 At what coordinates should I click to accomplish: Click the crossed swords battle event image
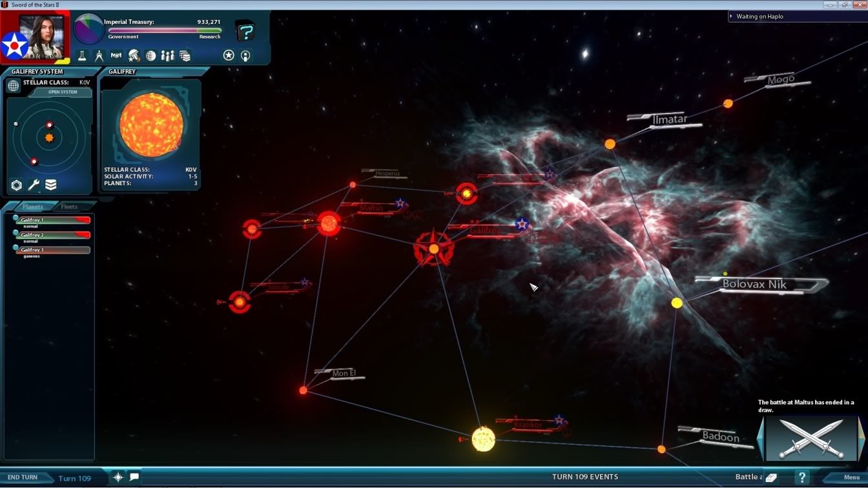(x=811, y=439)
